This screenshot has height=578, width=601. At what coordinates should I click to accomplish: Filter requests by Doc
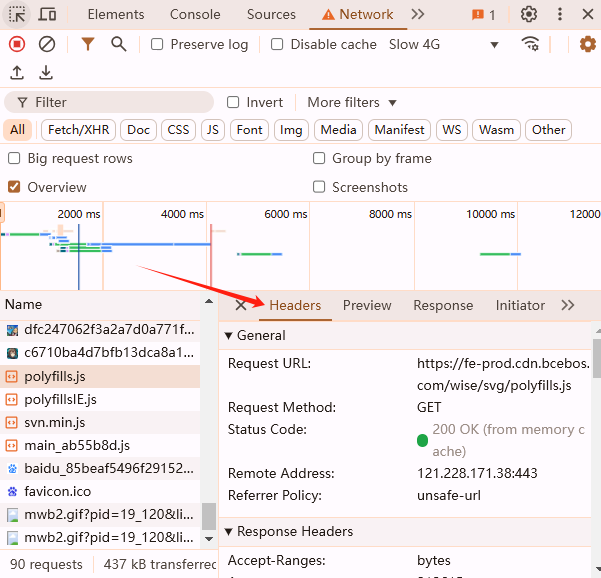138,130
